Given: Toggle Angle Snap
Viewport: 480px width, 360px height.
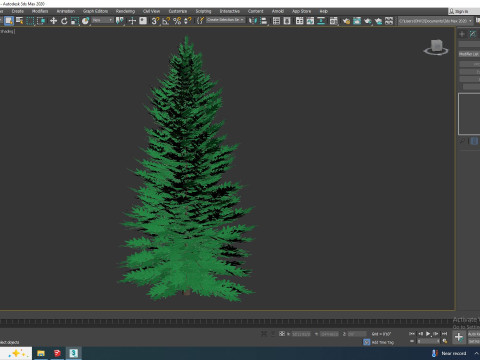Looking at the screenshot, I should pos(166,21).
